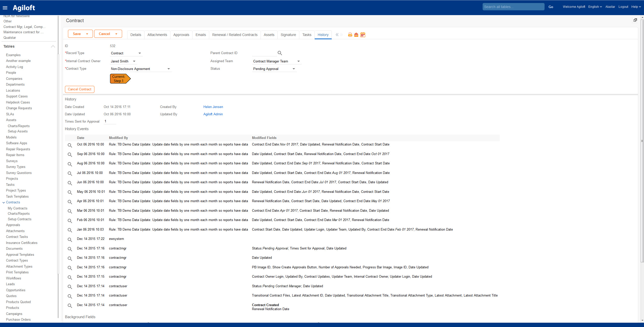Click the Cancel Contract button

[80, 89]
